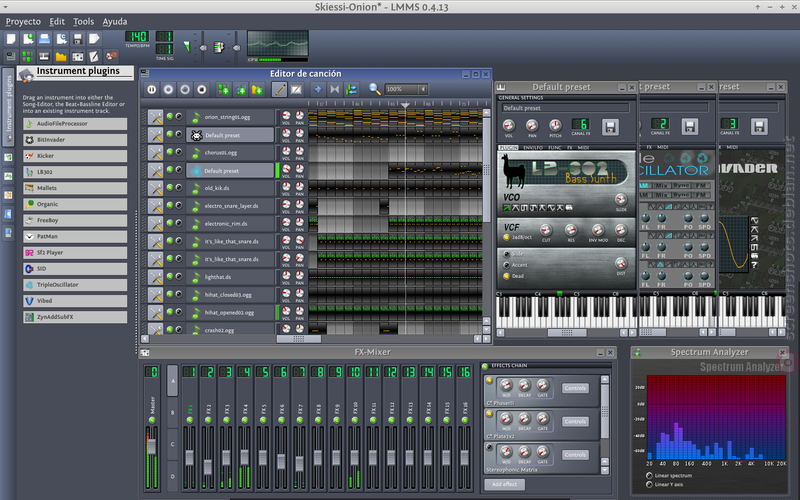The width and height of the screenshot is (800, 500).
Task: Click the Default preset name field in LB-302
Action: tap(565, 108)
